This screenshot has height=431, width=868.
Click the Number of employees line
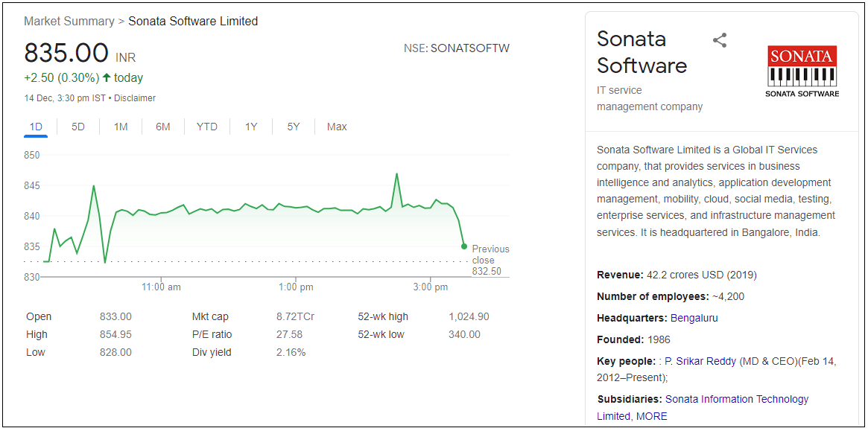point(671,296)
